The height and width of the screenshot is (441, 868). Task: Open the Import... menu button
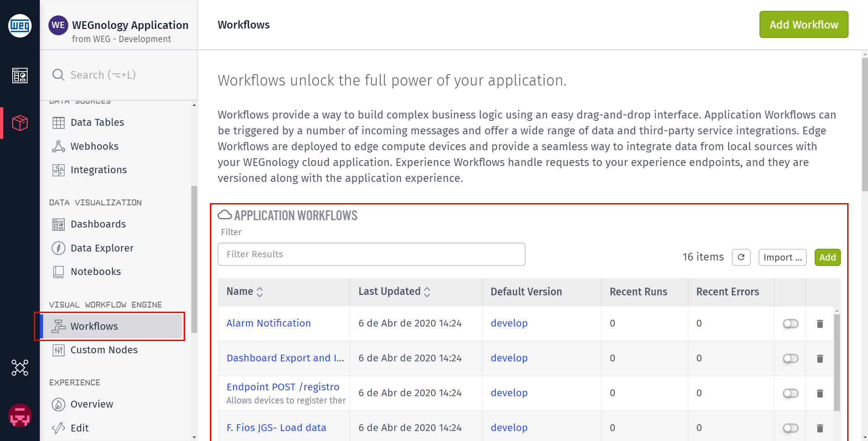pos(783,257)
